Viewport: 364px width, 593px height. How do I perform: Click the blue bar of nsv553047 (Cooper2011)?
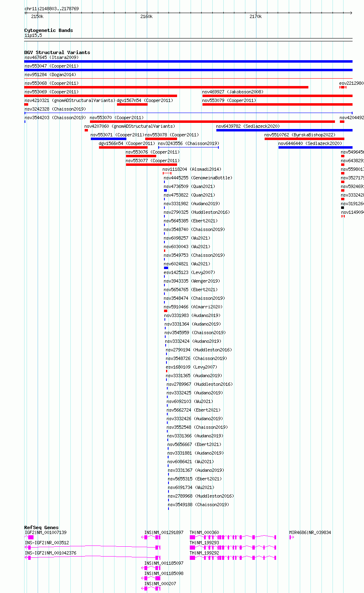pyautogui.click(x=188, y=70)
